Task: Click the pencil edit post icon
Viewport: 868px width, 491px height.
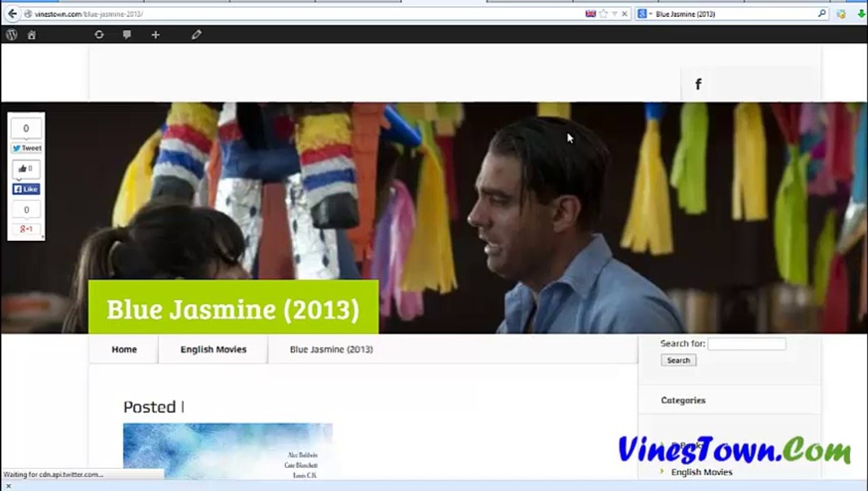Action: (x=197, y=35)
